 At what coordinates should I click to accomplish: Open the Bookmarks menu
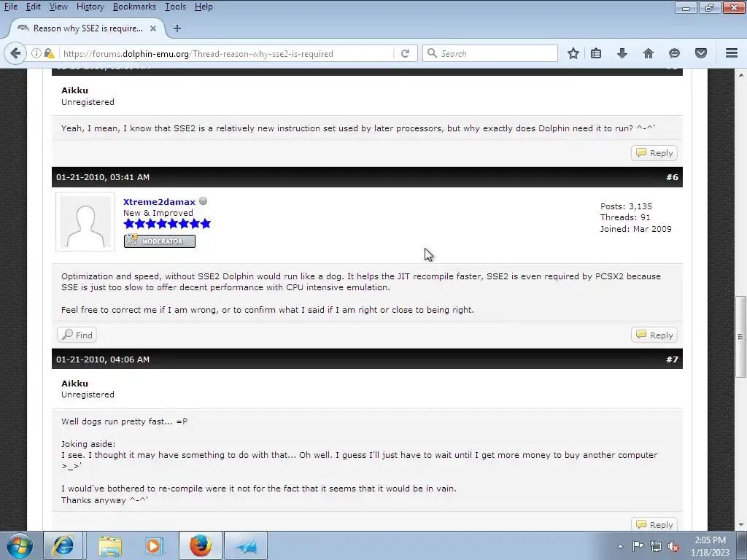click(x=134, y=7)
